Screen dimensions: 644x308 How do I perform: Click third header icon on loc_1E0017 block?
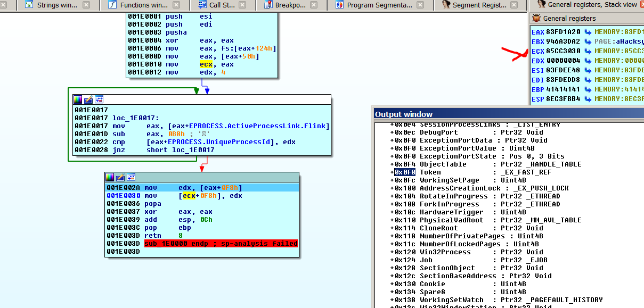coord(99,100)
